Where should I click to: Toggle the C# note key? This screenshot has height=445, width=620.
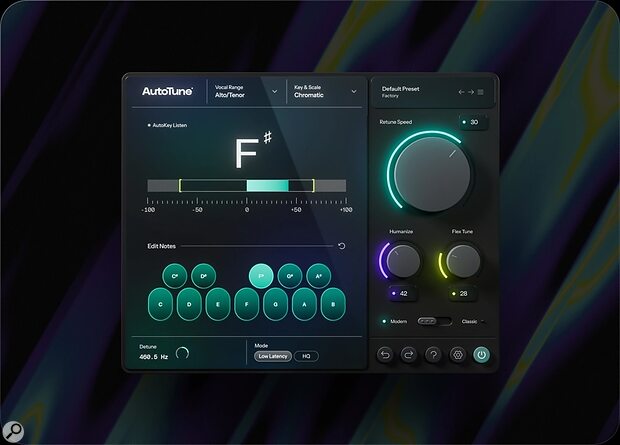(x=174, y=276)
